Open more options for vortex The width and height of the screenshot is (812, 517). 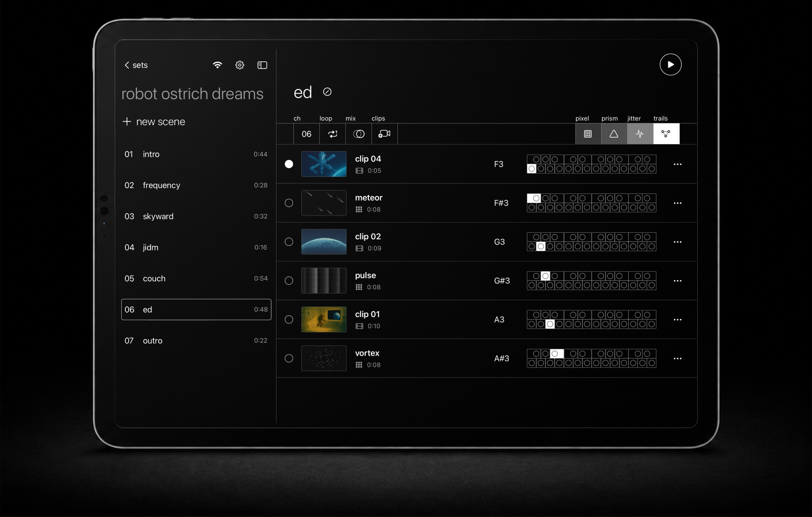click(678, 358)
